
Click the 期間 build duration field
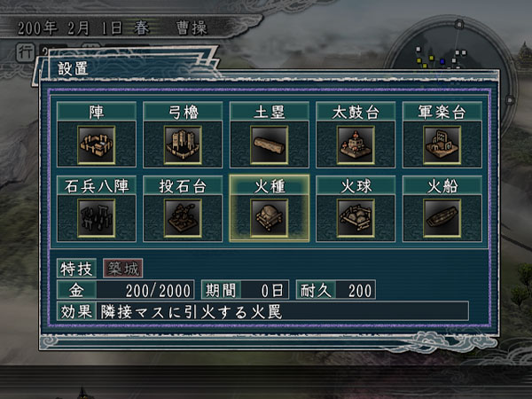point(245,290)
